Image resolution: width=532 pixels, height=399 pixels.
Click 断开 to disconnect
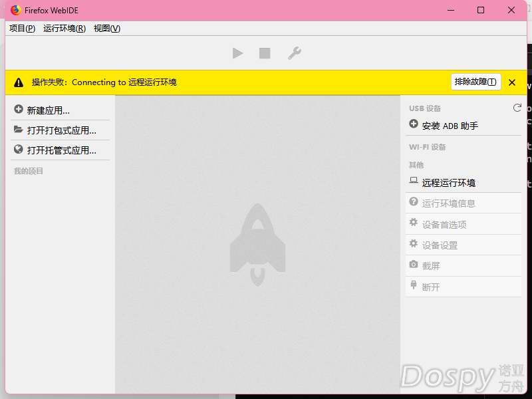click(463, 287)
